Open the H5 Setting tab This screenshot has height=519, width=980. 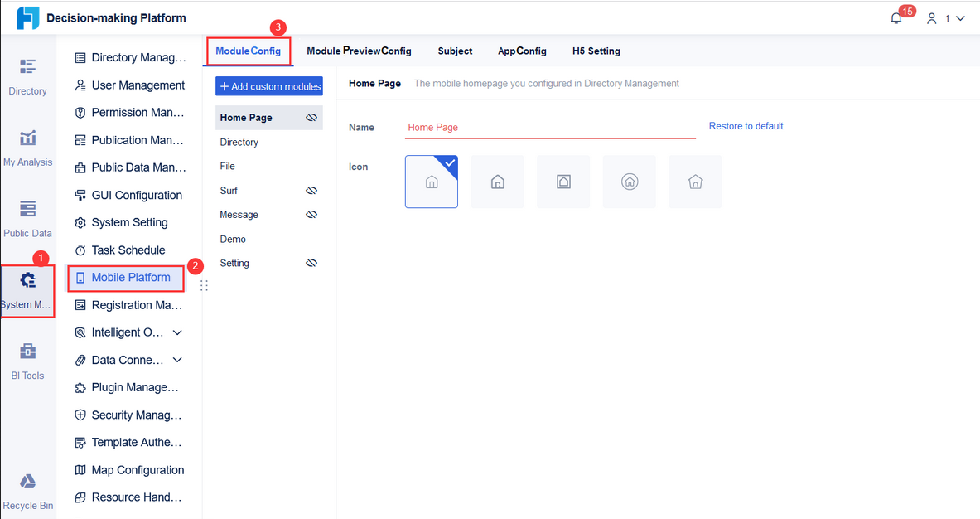[x=596, y=51]
